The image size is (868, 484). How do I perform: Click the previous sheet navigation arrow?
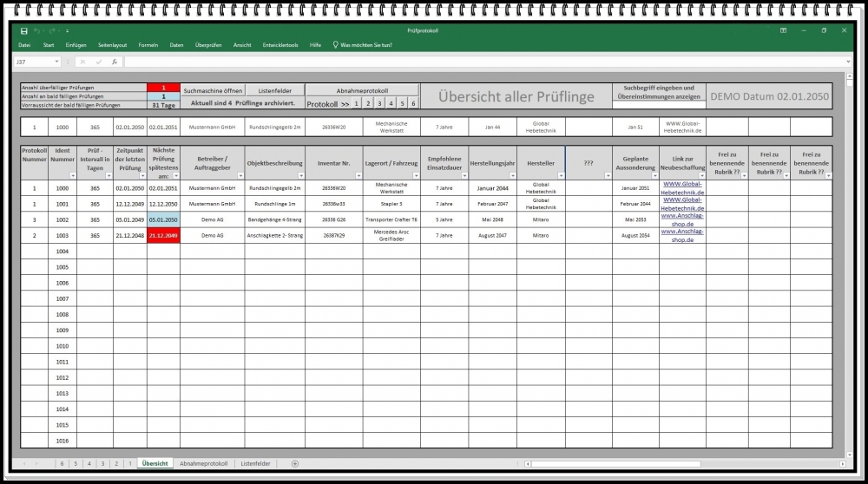click(25, 464)
